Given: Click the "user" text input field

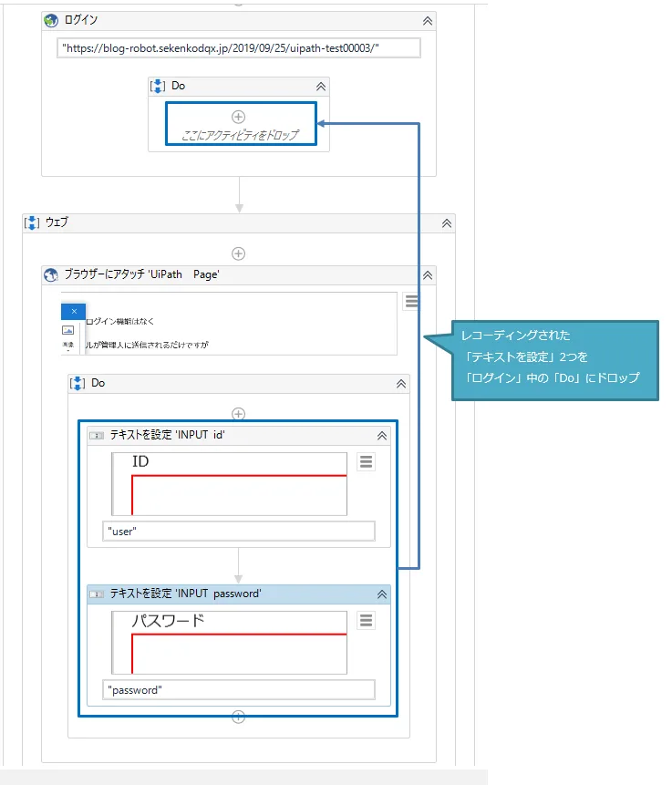Looking at the screenshot, I should 238,532.
